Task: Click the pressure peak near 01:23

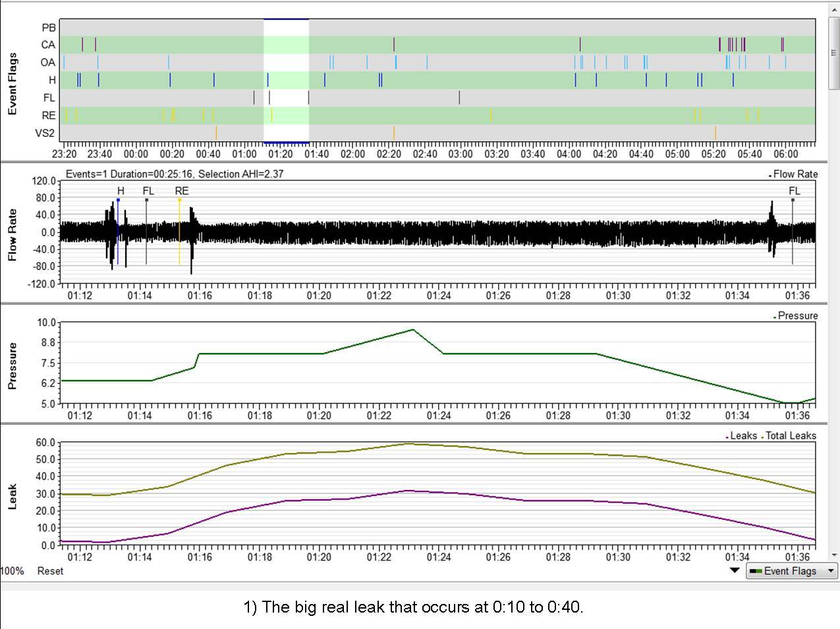Action: (412, 329)
